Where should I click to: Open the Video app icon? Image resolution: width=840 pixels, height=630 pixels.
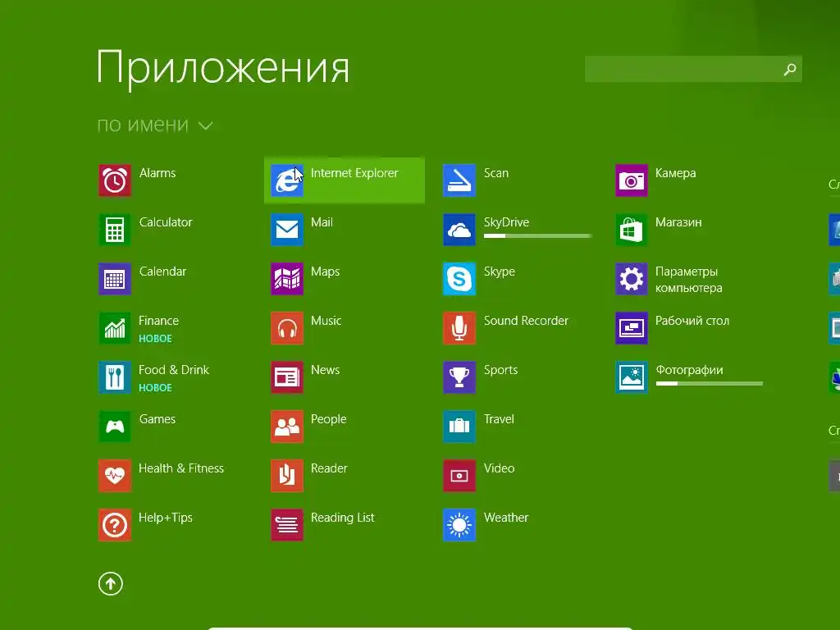[x=459, y=477]
